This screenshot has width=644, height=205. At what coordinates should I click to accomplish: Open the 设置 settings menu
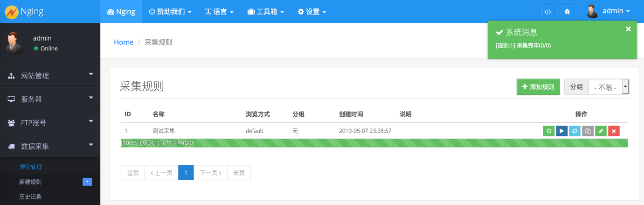click(312, 12)
